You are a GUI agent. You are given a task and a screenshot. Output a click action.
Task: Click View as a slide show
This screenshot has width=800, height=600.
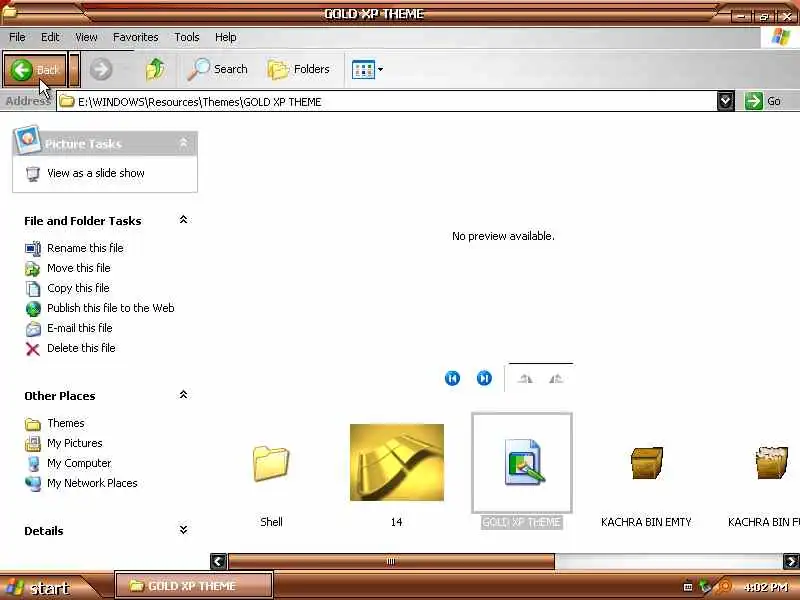tap(96, 173)
